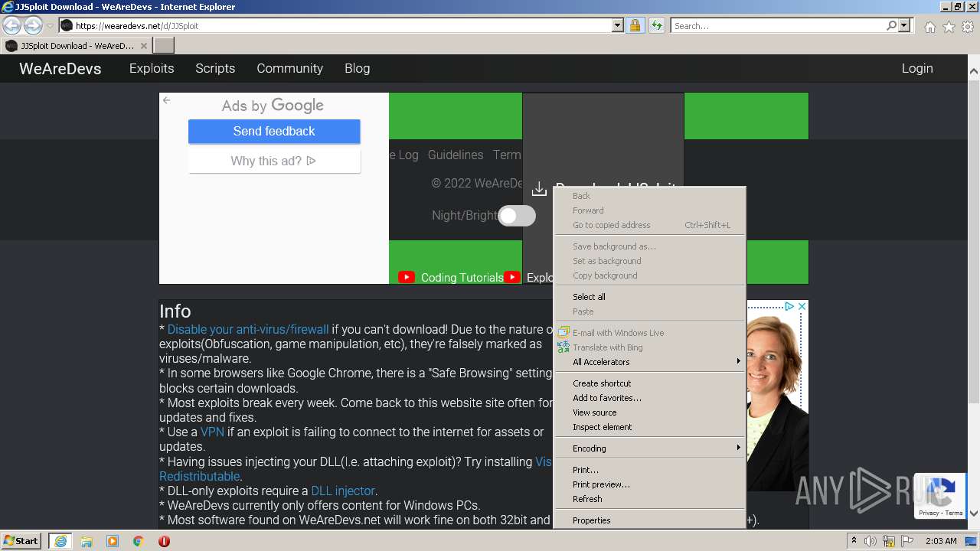Choose Select all in context menu
The height and width of the screenshot is (551, 980).
pyautogui.click(x=649, y=297)
